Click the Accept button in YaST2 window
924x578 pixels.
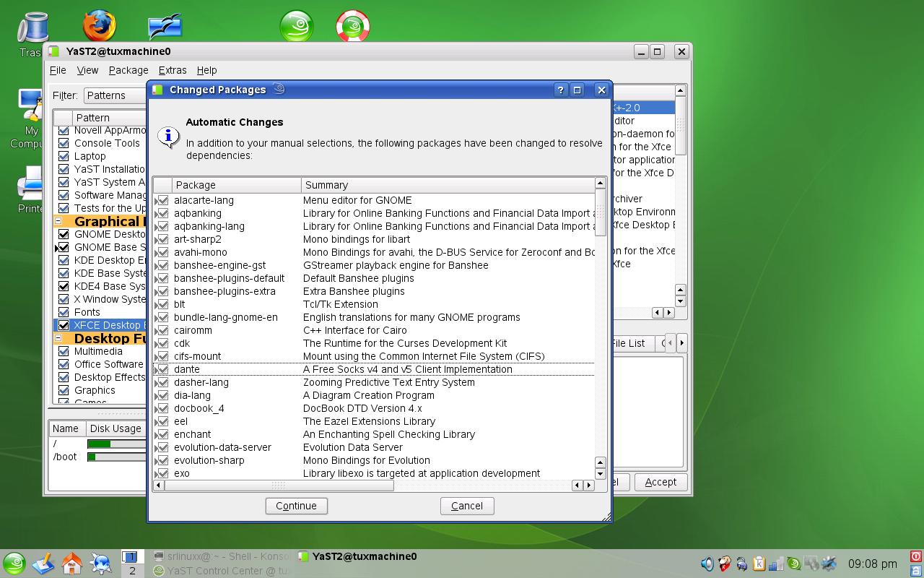coord(661,482)
